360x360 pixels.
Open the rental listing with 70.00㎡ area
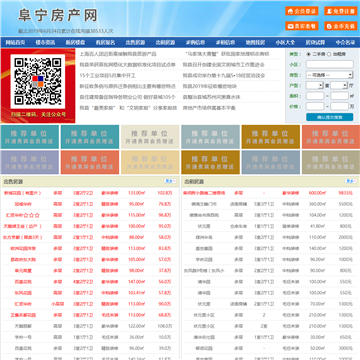270,304
